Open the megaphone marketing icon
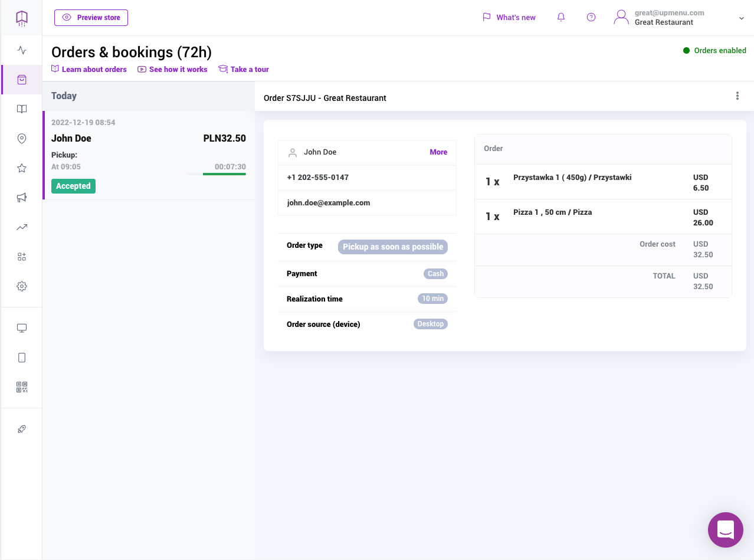The width and height of the screenshot is (754, 560). pos(22,198)
